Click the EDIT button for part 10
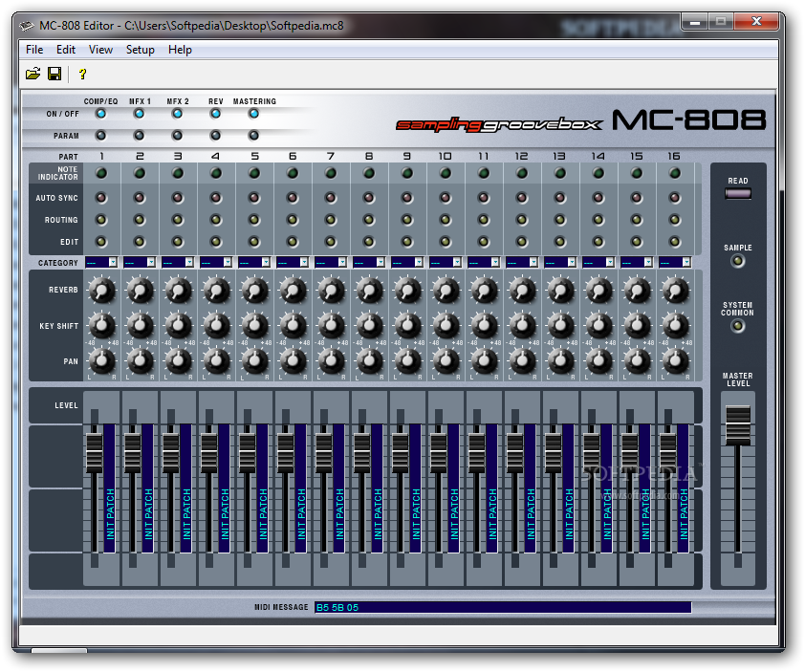 [446, 241]
